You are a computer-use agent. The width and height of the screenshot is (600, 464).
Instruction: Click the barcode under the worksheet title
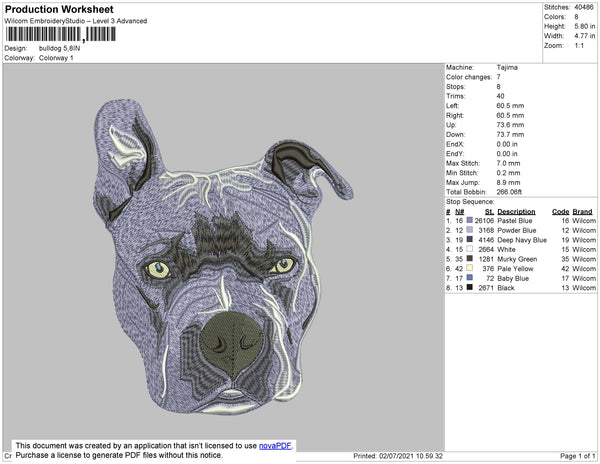[60, 34]
